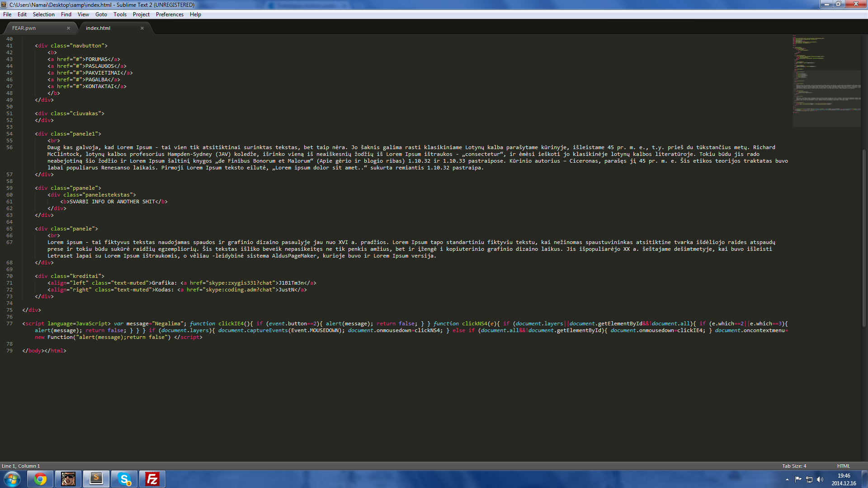Open the Preferences menu
Screen dimensions: 868x488
[170, 14]
